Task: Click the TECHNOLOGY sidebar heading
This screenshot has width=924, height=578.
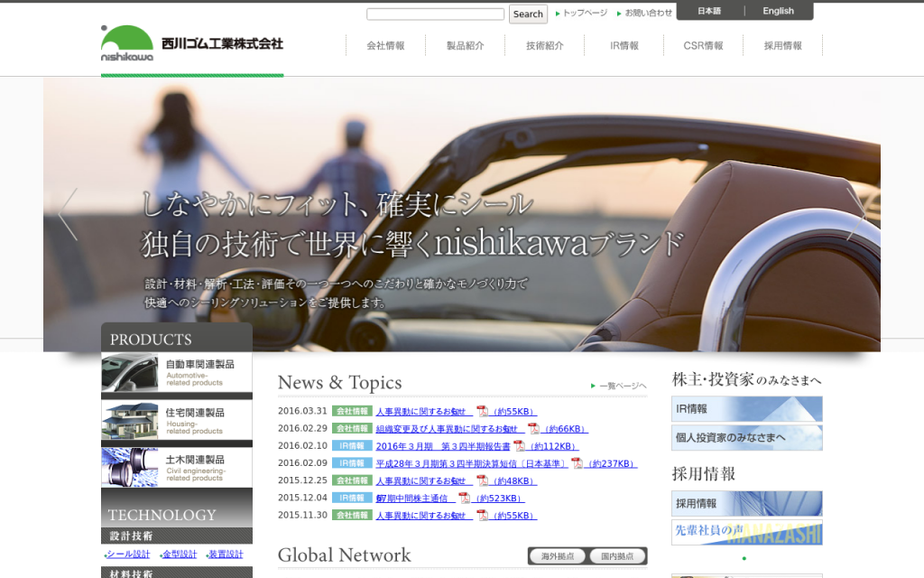Action: tap(162, 515)
